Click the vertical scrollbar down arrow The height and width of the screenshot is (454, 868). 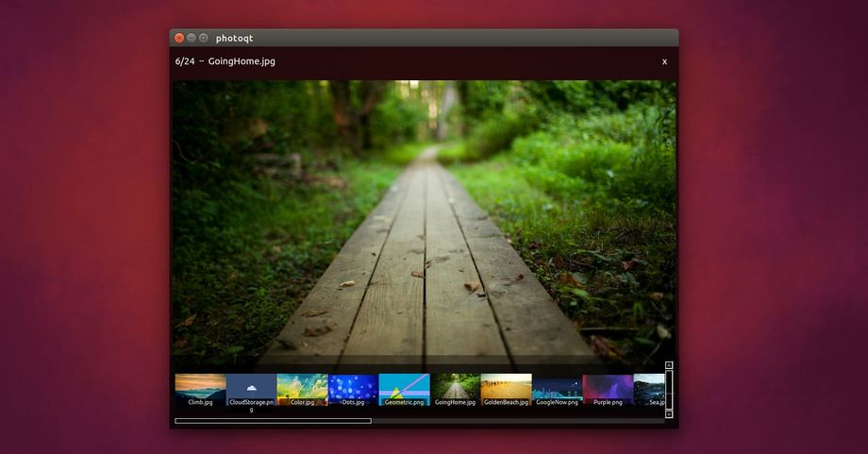pos(669,414)
